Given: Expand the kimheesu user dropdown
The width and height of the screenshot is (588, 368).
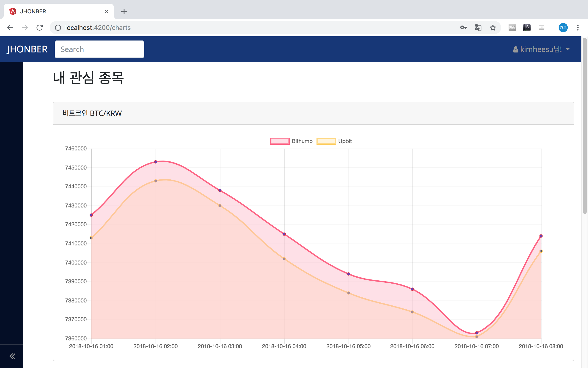Looking at the screenshot, I should (x=541, y=49).
